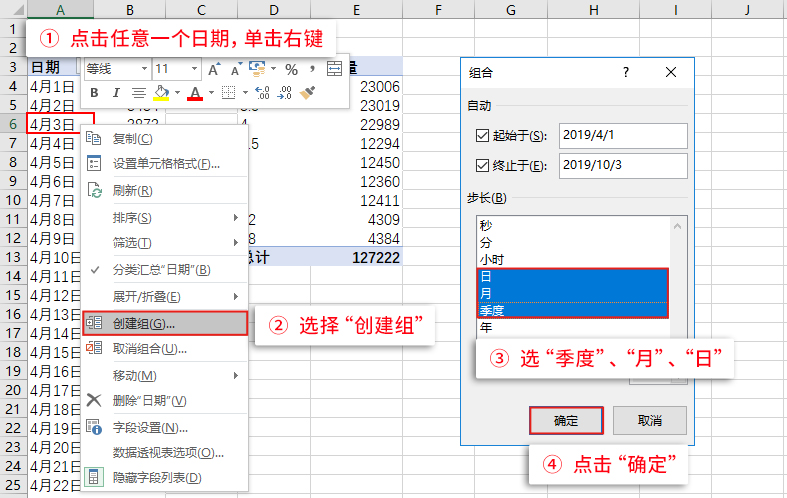Select 月 in the step list
The width and height of the screenshot is (787, 498).
(x=573, y=294)
